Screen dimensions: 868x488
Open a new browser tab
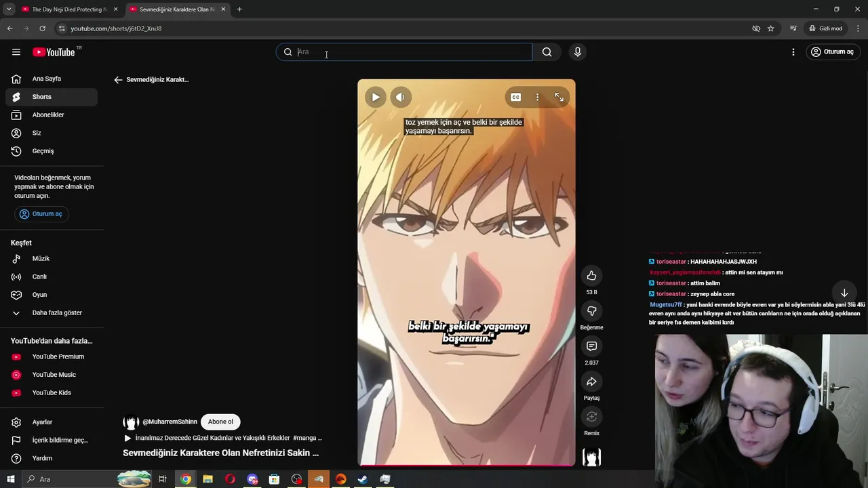(x=239, y=9)
